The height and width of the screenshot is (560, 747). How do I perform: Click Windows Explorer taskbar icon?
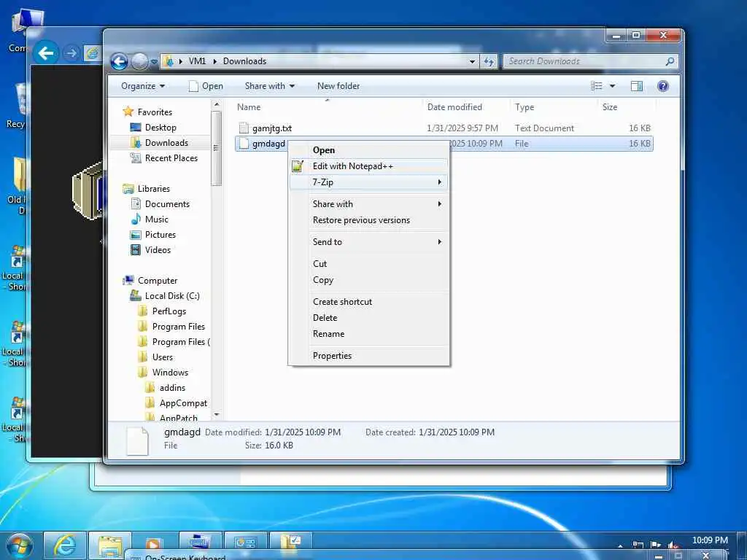point(110,545)
